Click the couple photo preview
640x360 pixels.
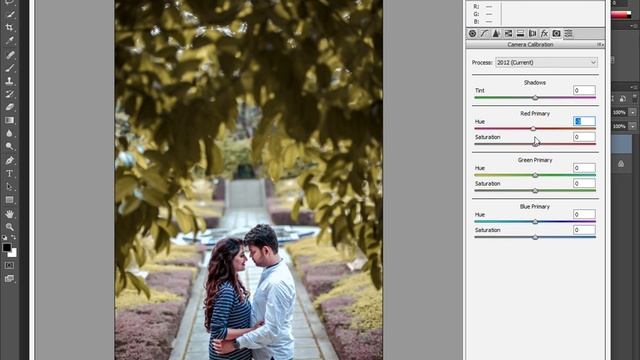tap(249, 180)
